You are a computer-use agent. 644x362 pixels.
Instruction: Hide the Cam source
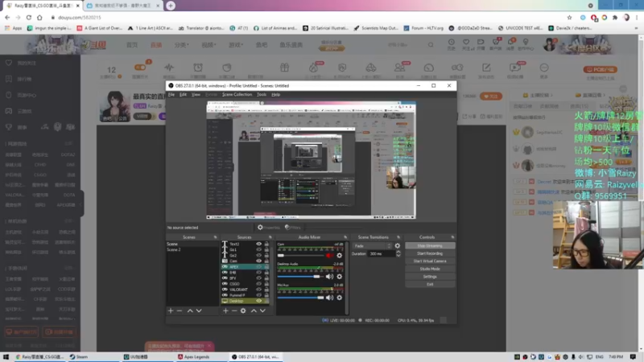pyautogui.click(x=258, y=261)
